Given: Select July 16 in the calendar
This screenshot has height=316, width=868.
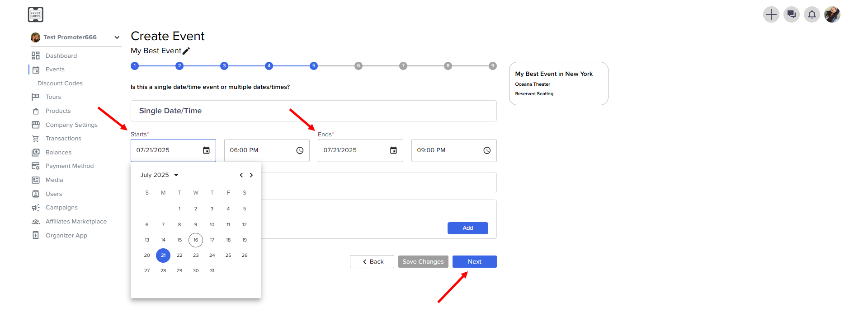Looking at the screenshot, I should (x=196, y=240).
